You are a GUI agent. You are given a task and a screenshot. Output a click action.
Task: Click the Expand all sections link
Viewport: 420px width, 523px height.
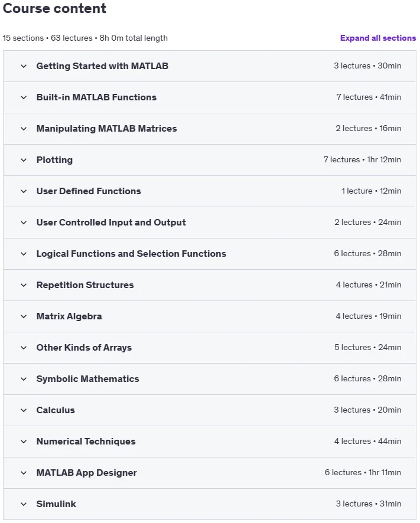378,38
